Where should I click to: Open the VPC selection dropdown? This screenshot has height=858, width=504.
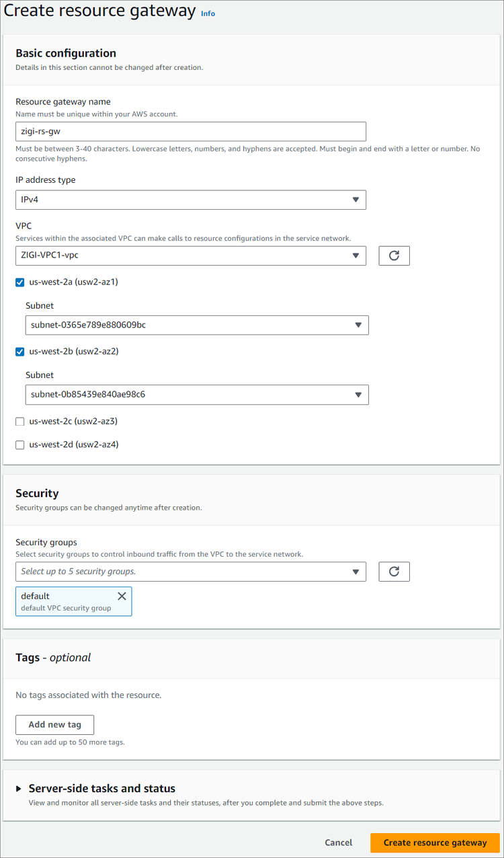coord(191,256)
